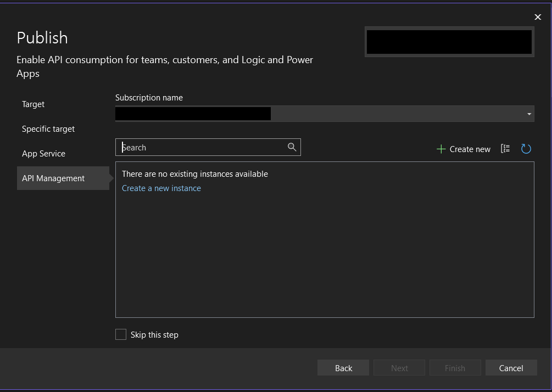Close the Publish dialog with the X
Image resolution: width=552 pixels, height=392 pixels.
pos(538,17)
